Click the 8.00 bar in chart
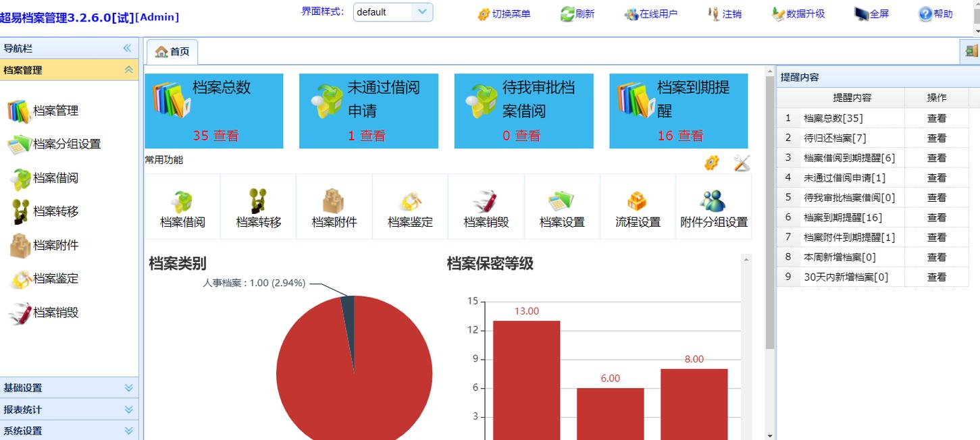Viewport: 980px width, 440px height. click(694, 404)
